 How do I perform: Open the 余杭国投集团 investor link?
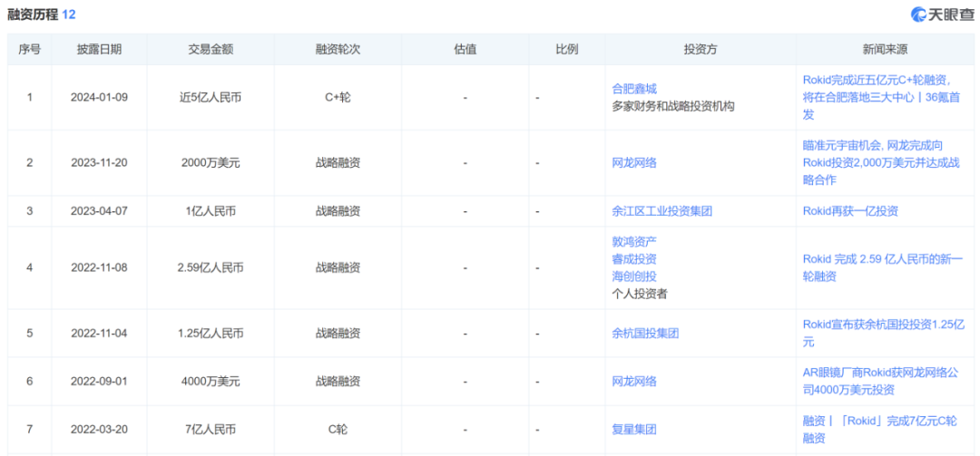[645, 333]
